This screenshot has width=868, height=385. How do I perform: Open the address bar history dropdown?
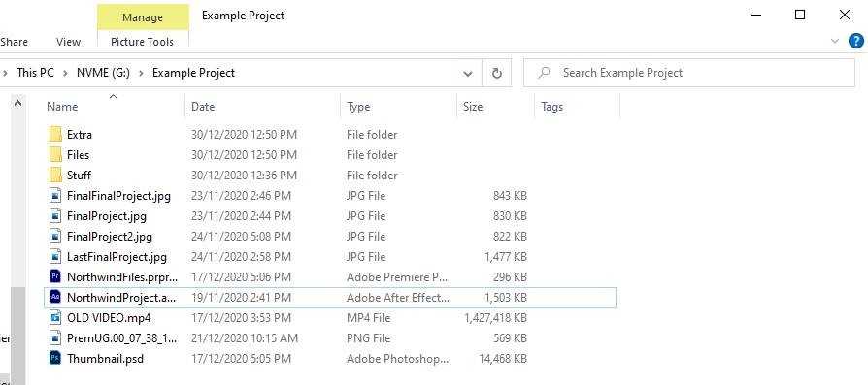[x=468, y=73]
